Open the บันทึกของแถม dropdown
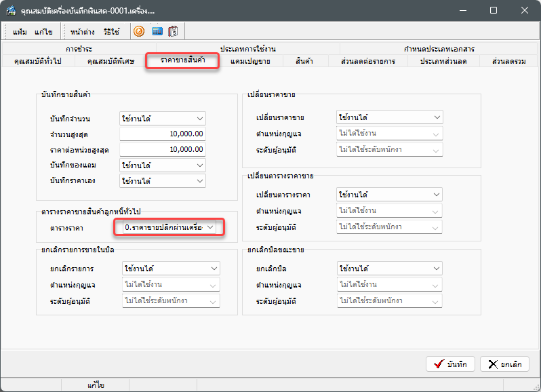Image resolution: width=541 pixels, height=392 pixels. coord(162,165)
